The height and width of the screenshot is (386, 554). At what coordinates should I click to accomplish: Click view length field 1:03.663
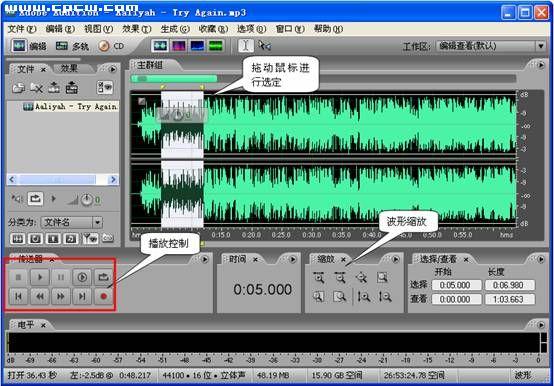[x=509, y=299]
